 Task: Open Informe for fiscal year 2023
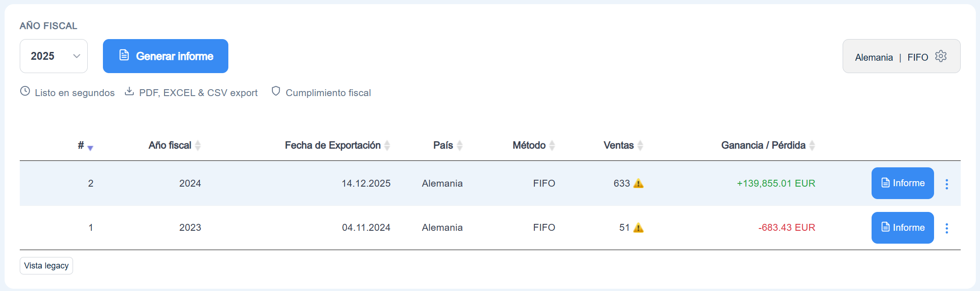tap(902, 228)
